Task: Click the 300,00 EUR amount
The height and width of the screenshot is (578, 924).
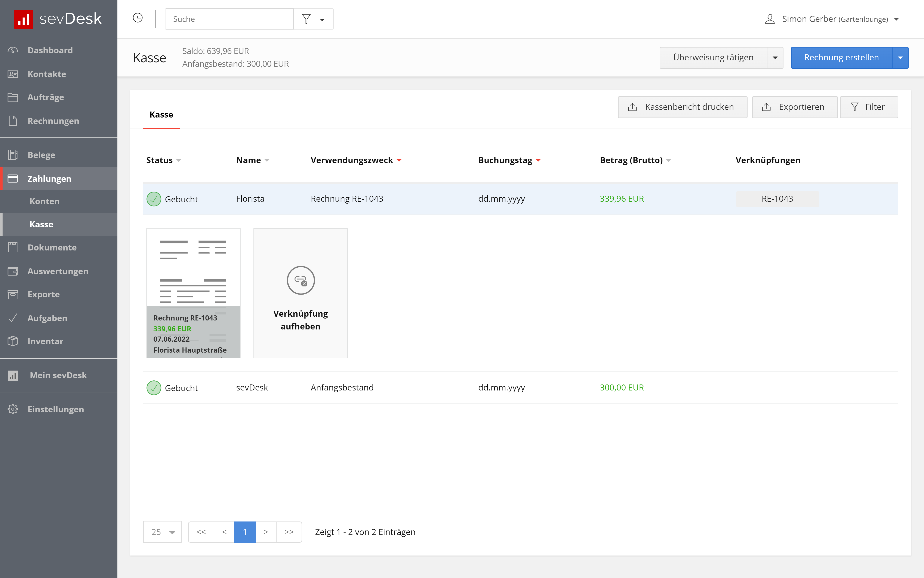Action: click(622, 388)
